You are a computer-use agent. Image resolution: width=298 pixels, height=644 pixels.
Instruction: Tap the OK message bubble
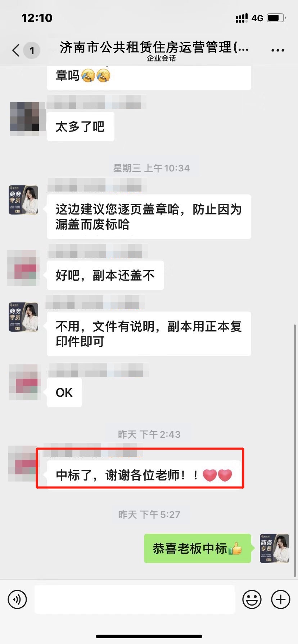coord(64,392)
